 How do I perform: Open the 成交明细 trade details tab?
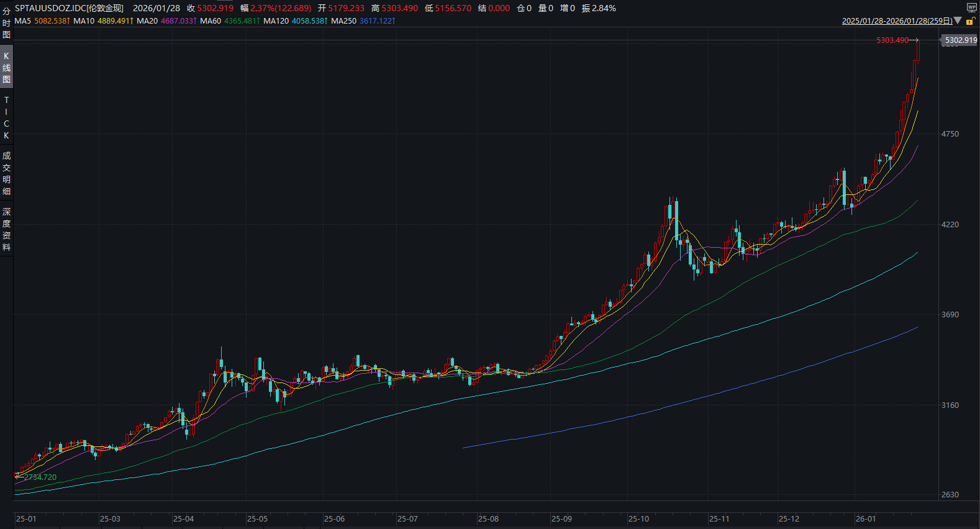pos(6,173)
